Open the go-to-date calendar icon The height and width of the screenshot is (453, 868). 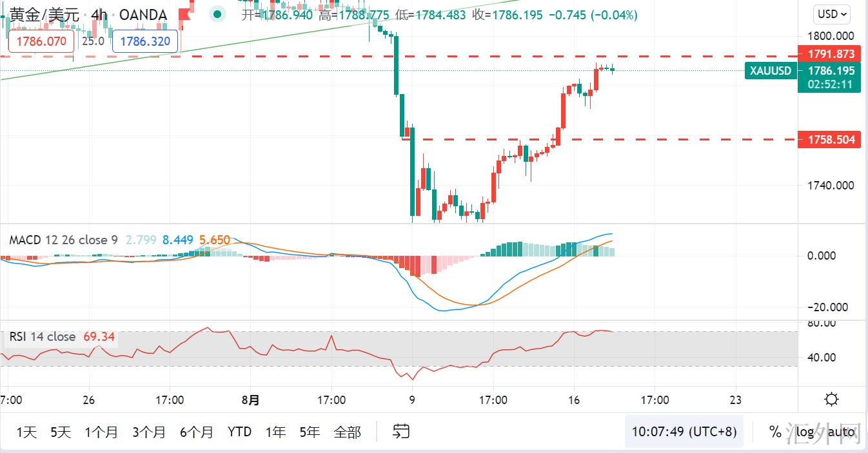click(401, 431)
